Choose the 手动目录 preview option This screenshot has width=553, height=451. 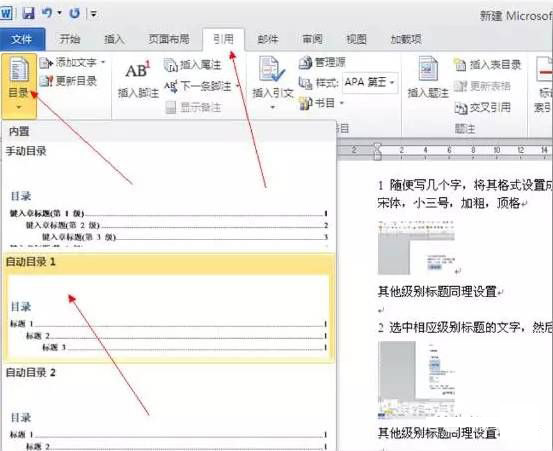coord(169,196)
